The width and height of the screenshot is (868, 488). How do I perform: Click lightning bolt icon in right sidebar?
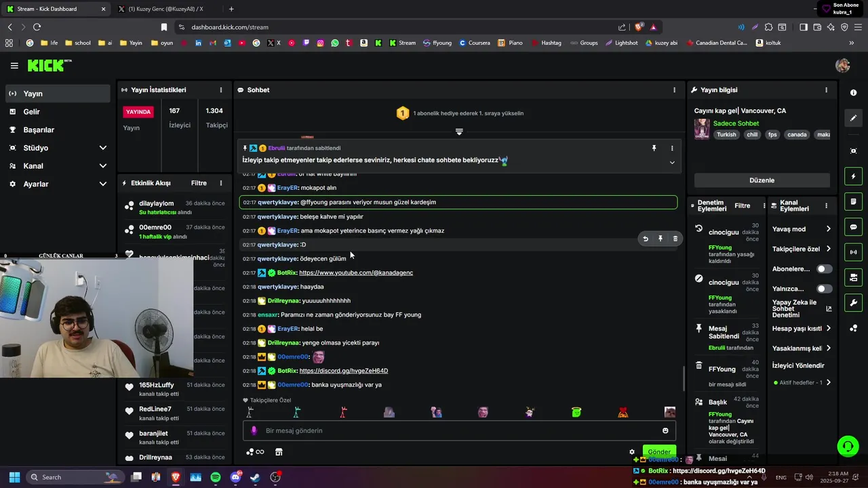point(854,176)
